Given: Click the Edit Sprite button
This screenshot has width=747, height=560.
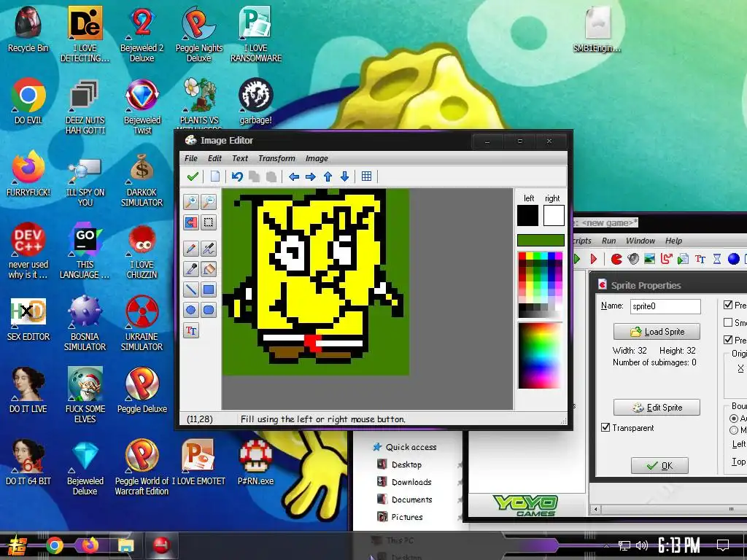Looking at the screenshot, I should 657,407.
